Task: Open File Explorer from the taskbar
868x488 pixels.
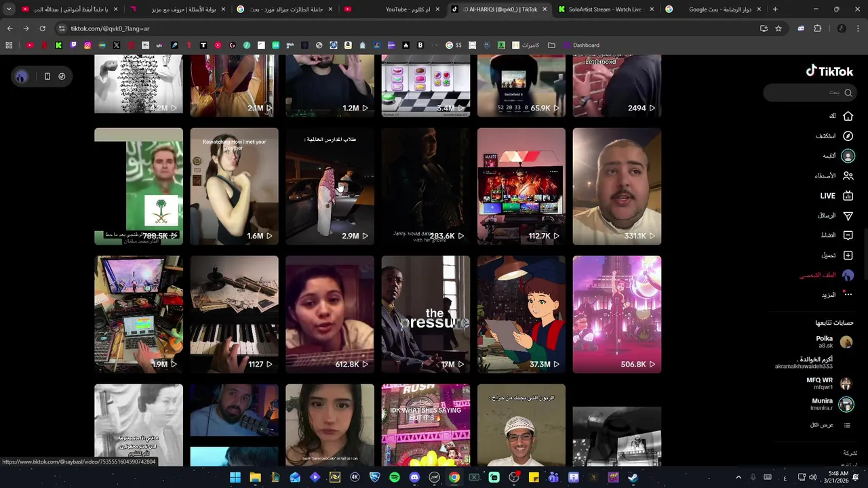Action: tap(255, 477)
